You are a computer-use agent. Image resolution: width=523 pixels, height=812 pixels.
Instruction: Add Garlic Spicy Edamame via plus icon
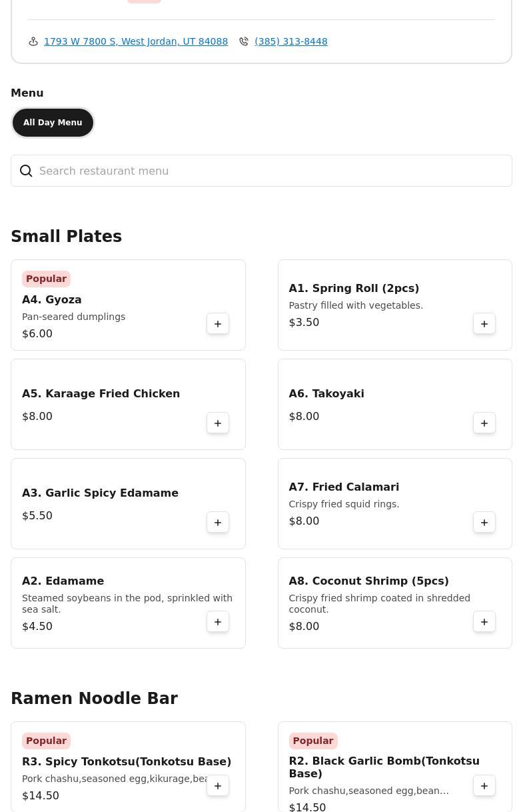218,523
